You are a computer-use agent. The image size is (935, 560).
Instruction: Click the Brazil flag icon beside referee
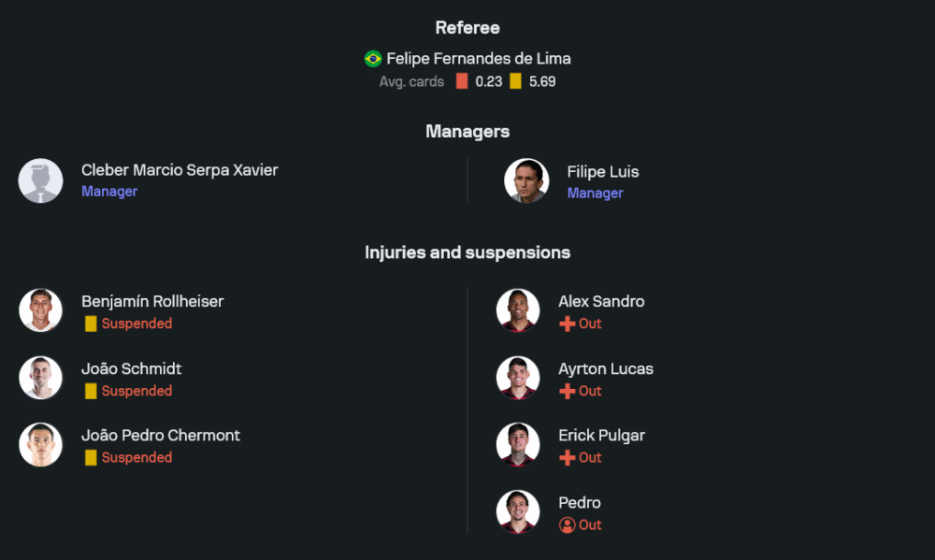[x=373, y=59]
